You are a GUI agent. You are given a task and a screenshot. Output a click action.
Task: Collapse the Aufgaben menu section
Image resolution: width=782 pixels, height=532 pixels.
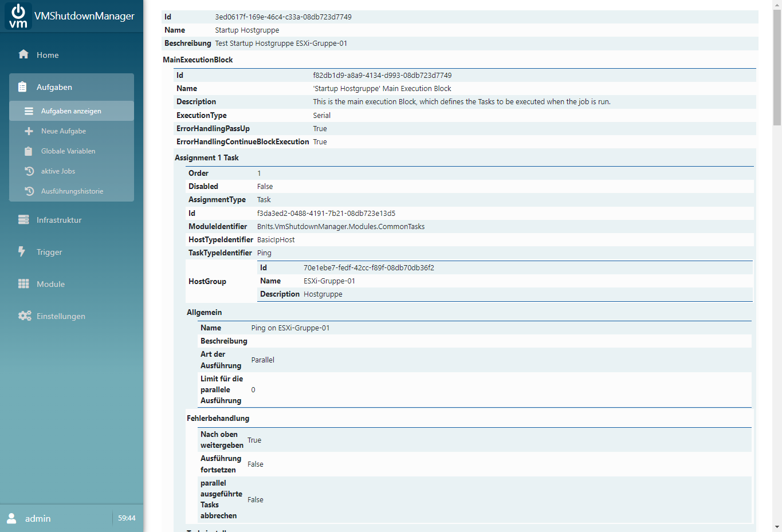(x=72, y=87)
